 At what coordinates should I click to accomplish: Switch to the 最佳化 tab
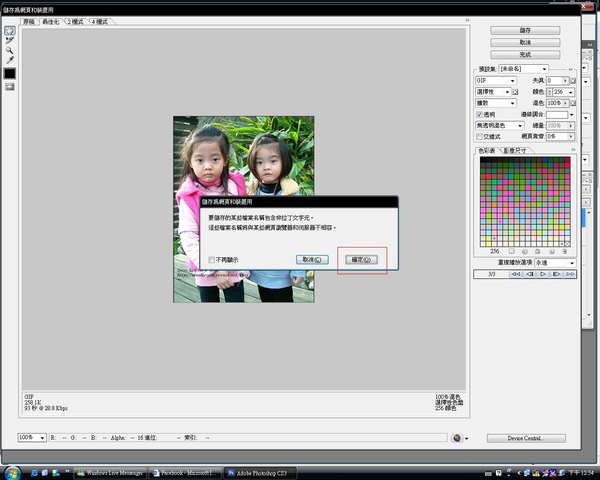coord(51,22)
